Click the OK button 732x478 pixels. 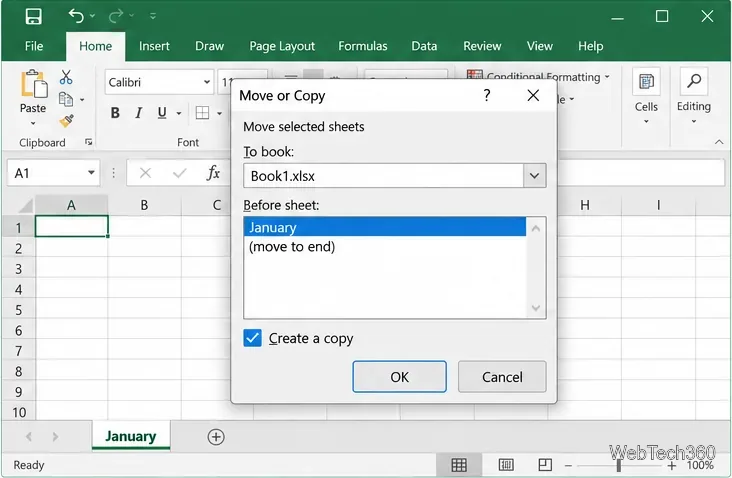[x=400, y=377]
